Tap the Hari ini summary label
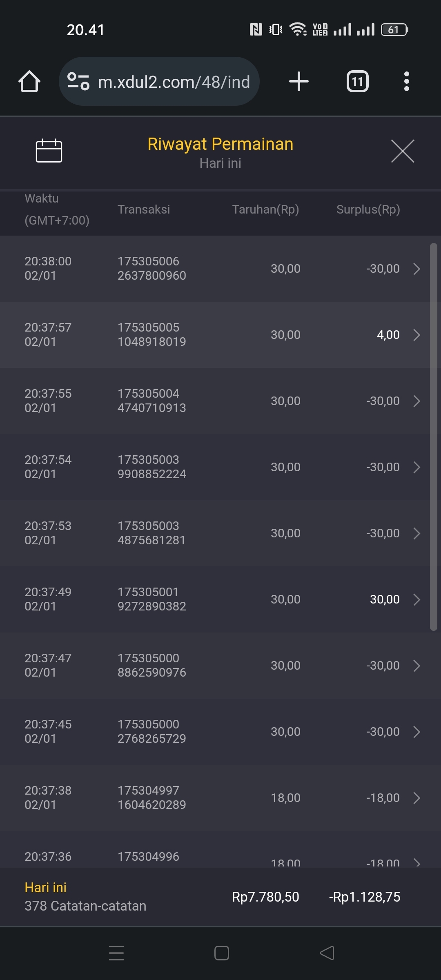The image size is (441, 980). 45,887
